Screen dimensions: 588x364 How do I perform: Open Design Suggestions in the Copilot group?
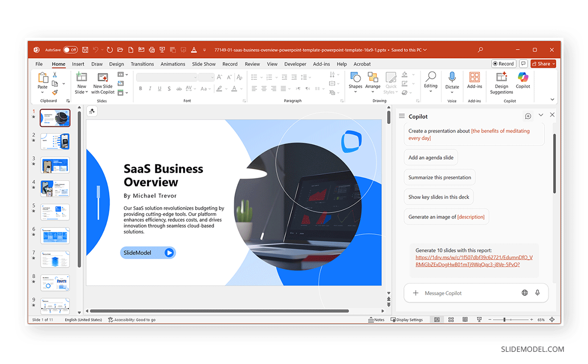(x=501, y=82)
